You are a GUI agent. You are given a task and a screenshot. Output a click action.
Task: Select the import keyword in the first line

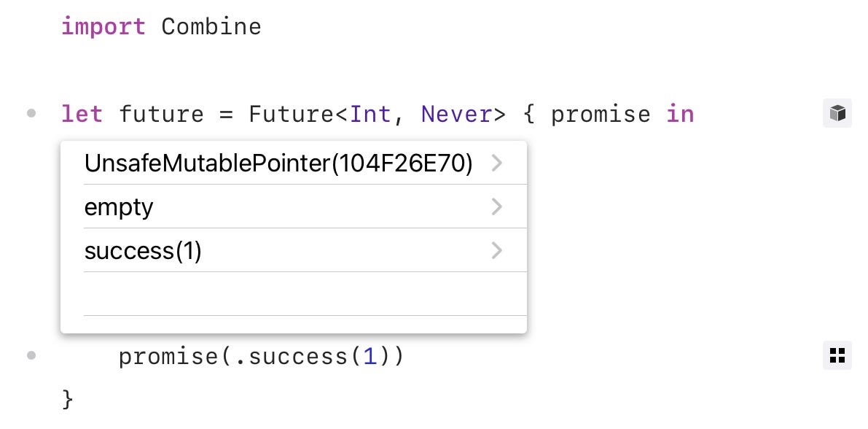click(103, 26)
